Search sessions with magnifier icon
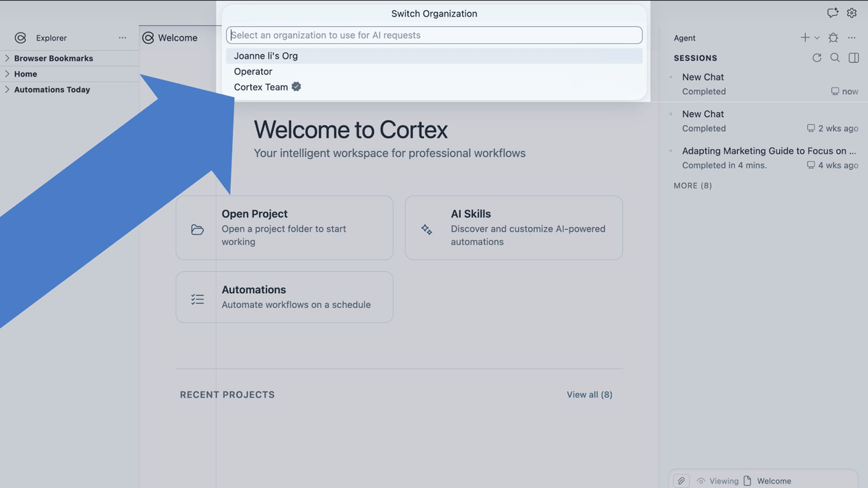Image resolution: width=868 pixels, height=488 pixels. click(x=835, y=58)
